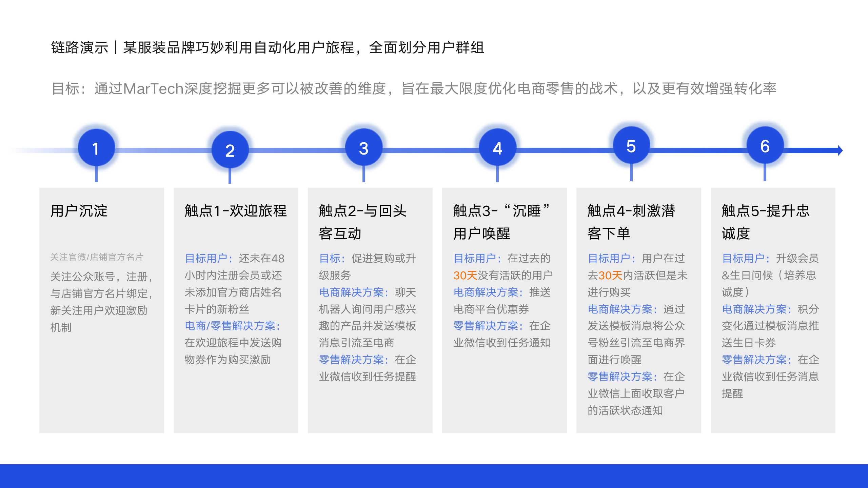Click the text '在欢迎旅程中发送购物券作为购买激励'
Image resolution: width=868 pixels, height=488 pixels.
pyautogui.click(x=233, y=351)
